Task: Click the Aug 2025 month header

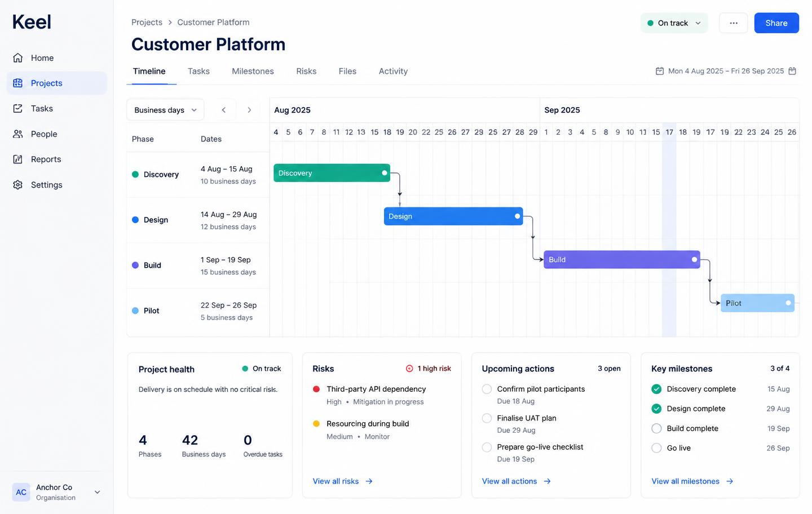Action: click(x=292, y=110)
